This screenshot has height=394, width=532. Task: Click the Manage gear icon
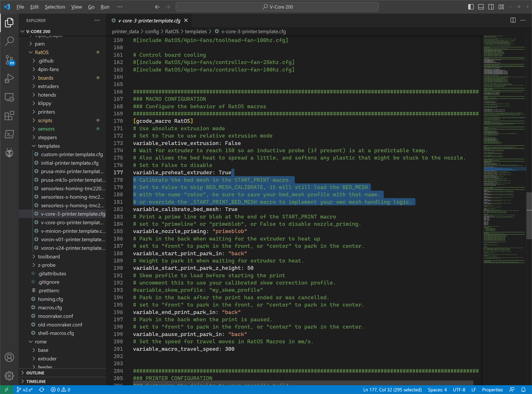(x=9, y=376)
